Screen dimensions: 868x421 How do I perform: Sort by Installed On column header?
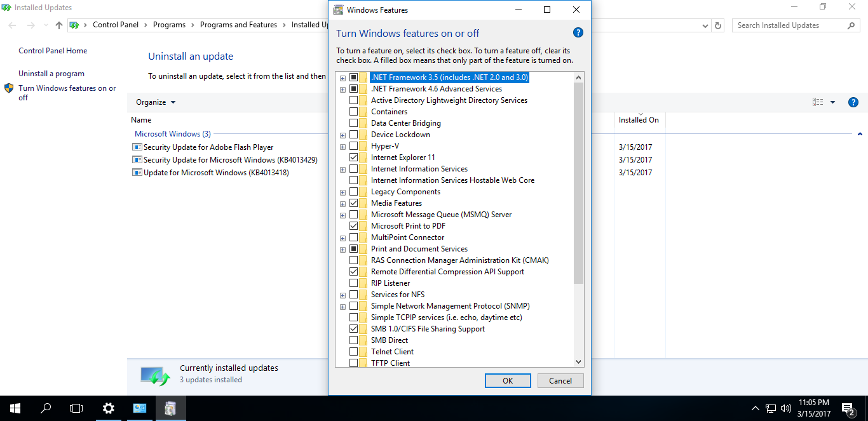[x=639, y=120]
